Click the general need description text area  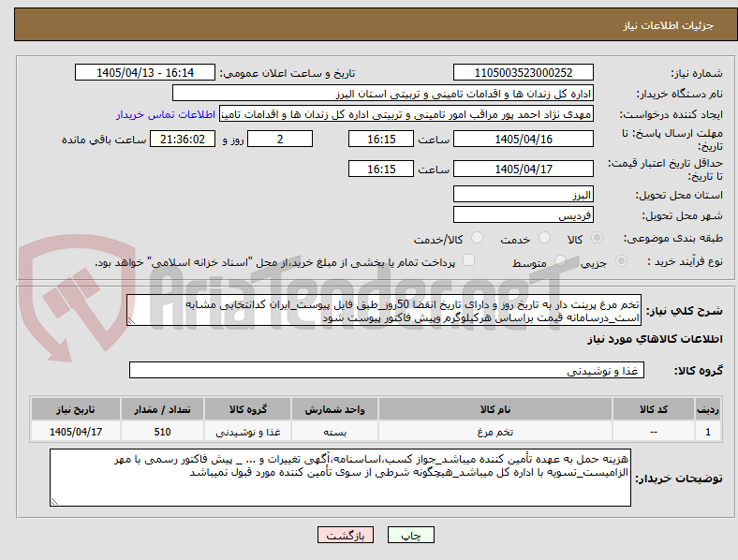pyautogui.click(x=384, y=310)
